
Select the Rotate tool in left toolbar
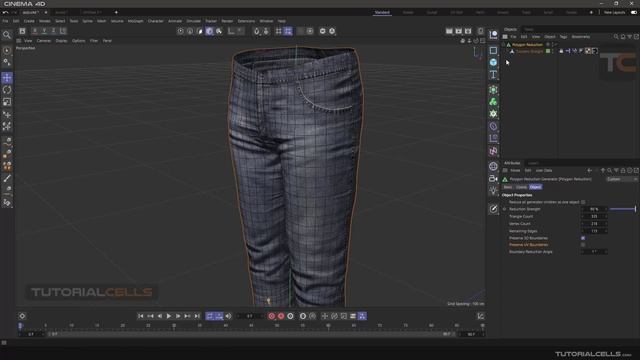coord(7,90)
